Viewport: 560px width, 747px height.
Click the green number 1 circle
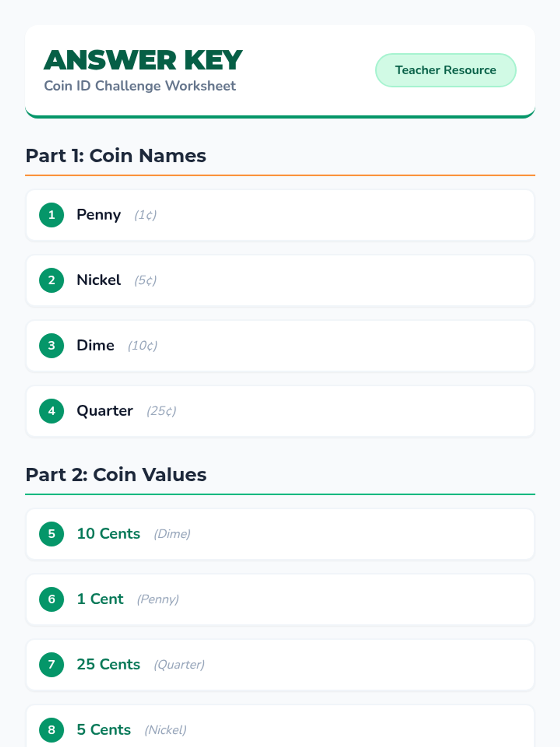point(51,215)
